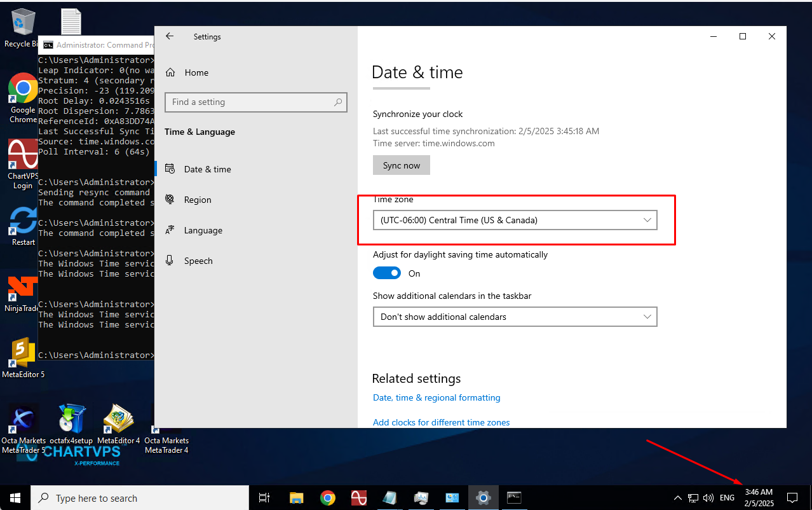Toggle automatic daylight saving time adjustment
This screenshot has width=812, height=510.
387,273
